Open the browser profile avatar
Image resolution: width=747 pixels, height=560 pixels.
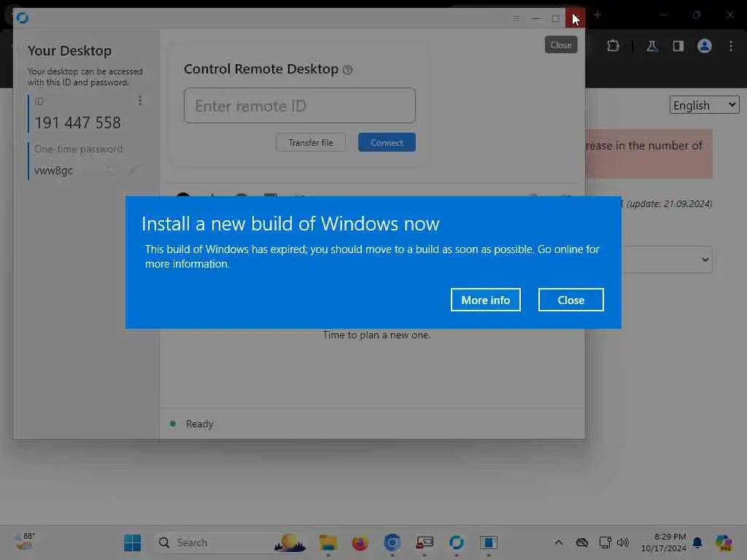point(704,46)
